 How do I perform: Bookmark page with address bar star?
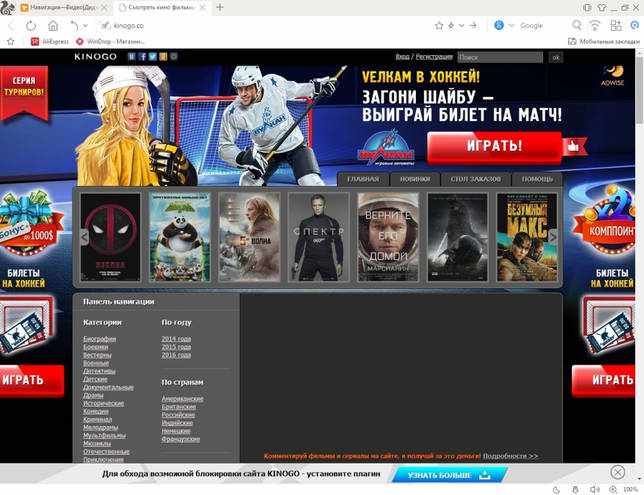[439, 26]
